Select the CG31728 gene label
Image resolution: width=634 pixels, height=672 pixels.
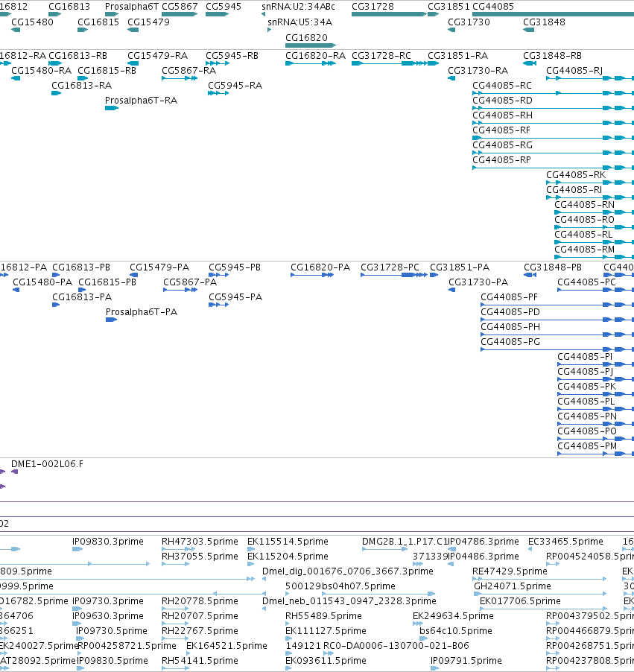pyautogui.click(x=373, y=7)
